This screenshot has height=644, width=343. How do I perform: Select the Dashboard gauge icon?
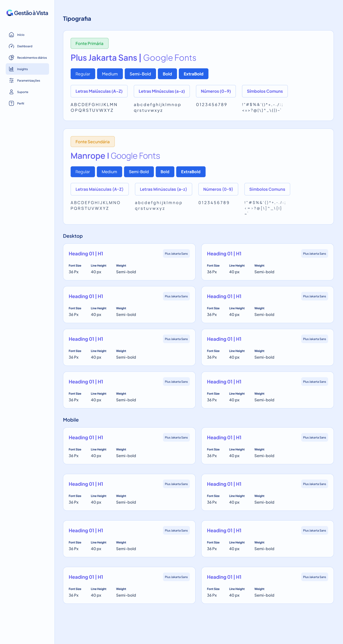point(11,46)
